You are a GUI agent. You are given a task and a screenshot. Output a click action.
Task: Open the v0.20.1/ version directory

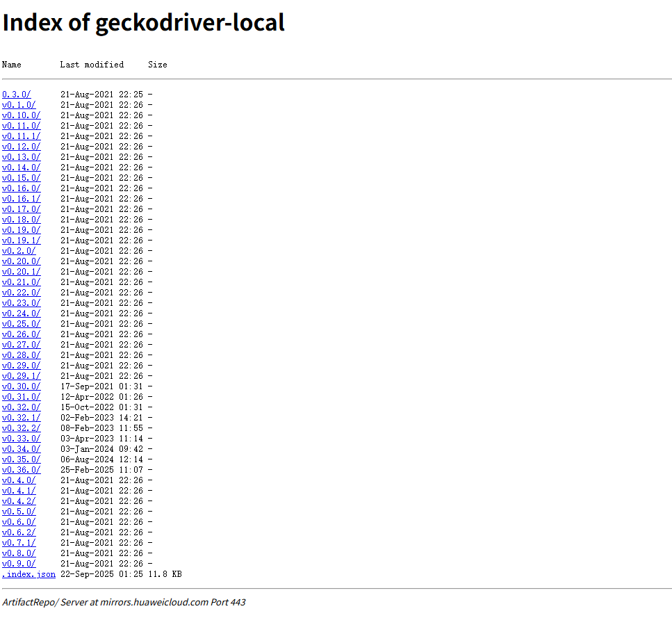click(21, 272)
